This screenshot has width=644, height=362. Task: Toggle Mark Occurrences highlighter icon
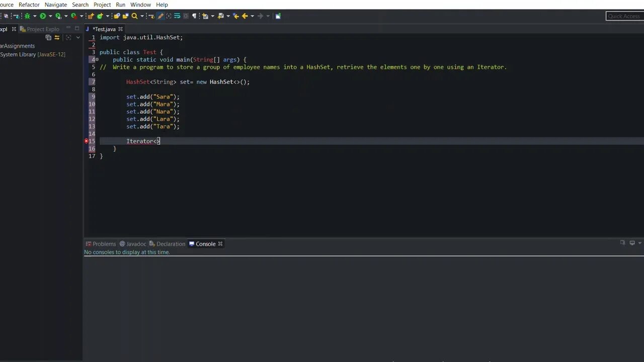click(x=160, y=16)
